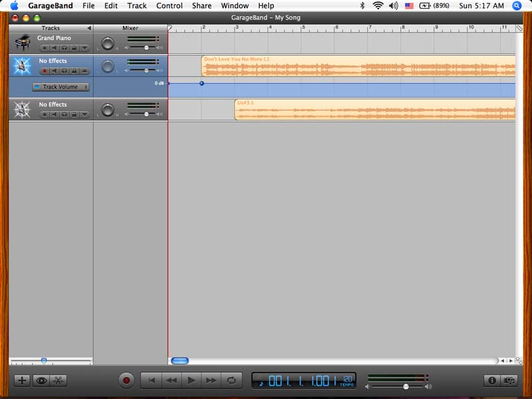Add a new track with the plus button
This screenshot has width=532, height=399.
tap(22, 380)
